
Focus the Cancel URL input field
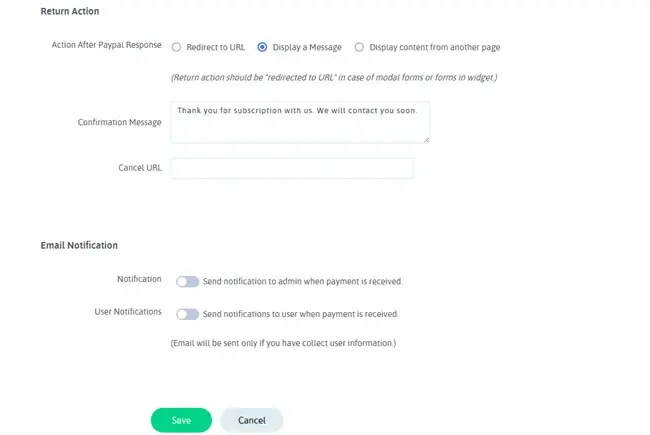292,168
